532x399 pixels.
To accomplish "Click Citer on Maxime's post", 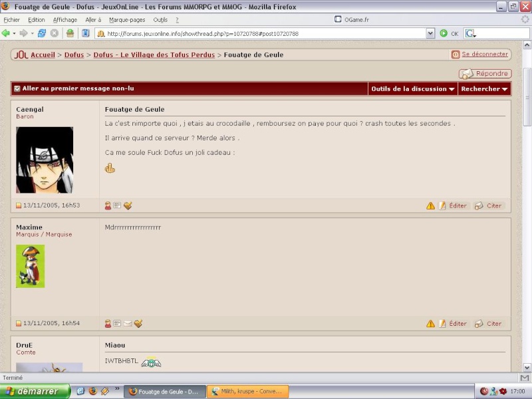I will pyautogui.click(x=488, y=324).
